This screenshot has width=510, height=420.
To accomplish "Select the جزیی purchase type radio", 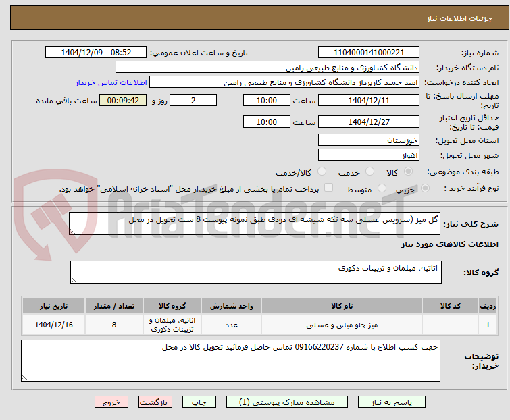I will 425,188.
